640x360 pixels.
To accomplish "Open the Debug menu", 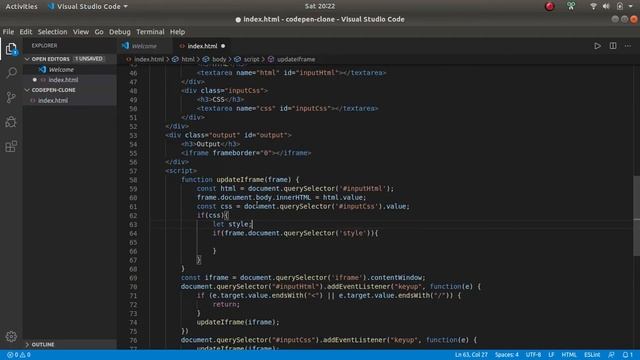I will coord(120,32).
